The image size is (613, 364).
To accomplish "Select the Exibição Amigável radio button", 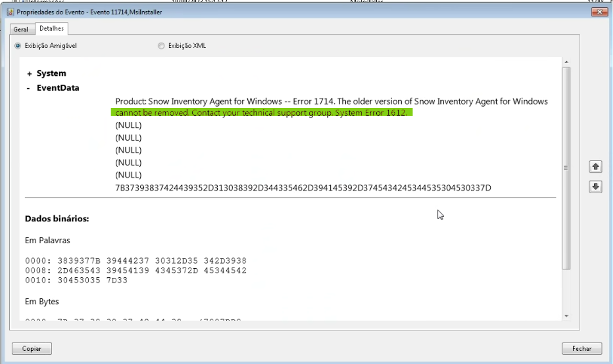I will [x=18, y=46].
